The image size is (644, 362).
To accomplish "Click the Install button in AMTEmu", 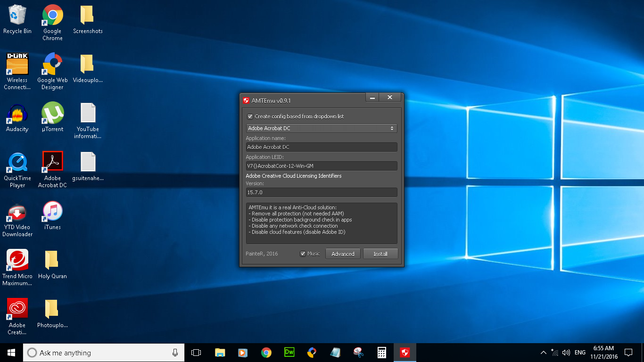I will [x=380, y=254].
